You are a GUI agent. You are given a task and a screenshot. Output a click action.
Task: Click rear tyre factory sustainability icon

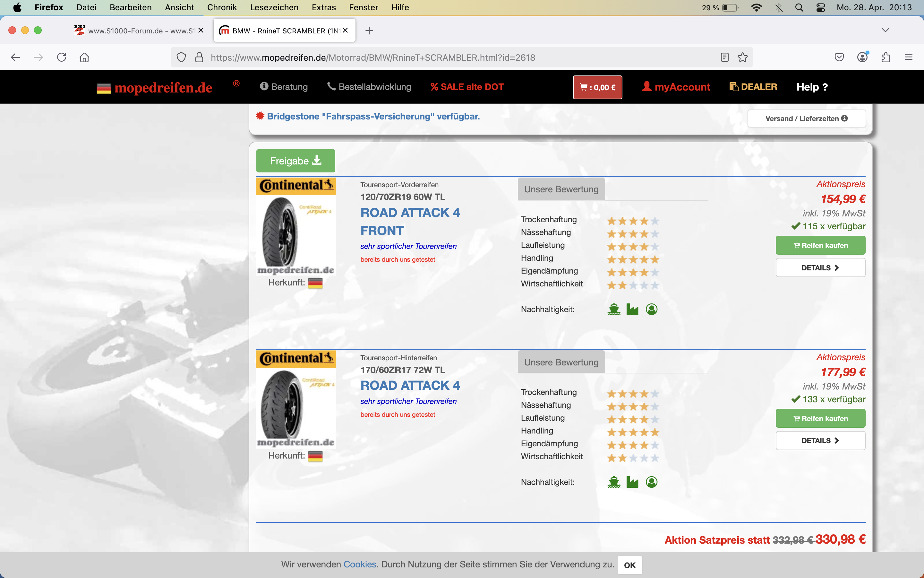pyautogui.click(x=632, y=482)
